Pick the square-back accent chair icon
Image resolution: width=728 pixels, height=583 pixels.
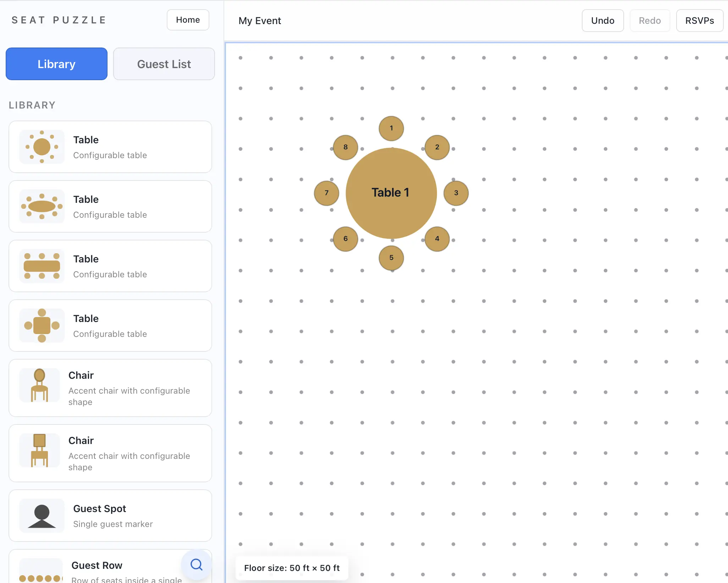pyautogui.click(x=39, y=450)
